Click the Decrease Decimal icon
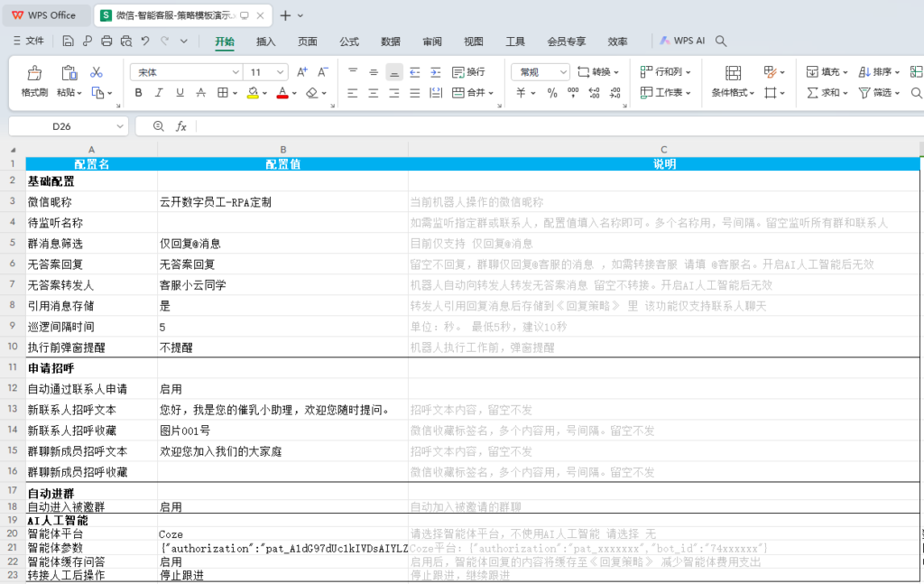The height and width of the screenshot is (584, 924). [615, 93]
